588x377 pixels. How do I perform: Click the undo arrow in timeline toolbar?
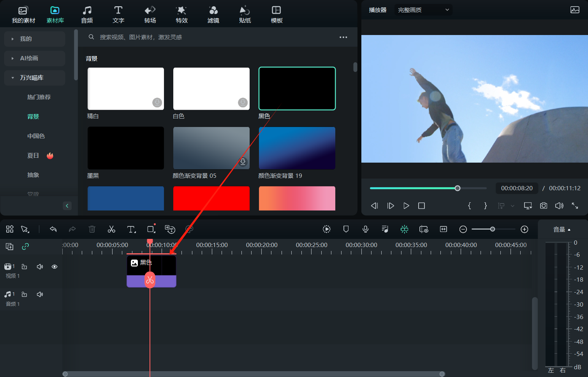pos(53,229)
